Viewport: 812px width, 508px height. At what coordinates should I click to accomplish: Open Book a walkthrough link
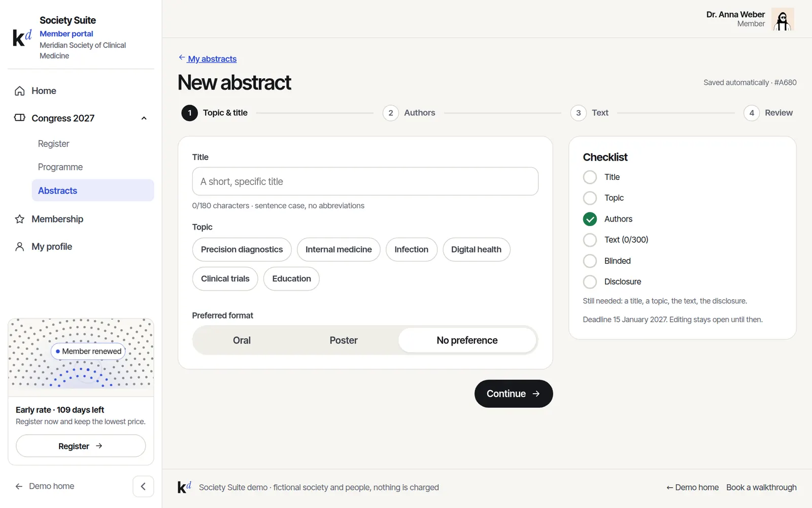pos(761,487)
